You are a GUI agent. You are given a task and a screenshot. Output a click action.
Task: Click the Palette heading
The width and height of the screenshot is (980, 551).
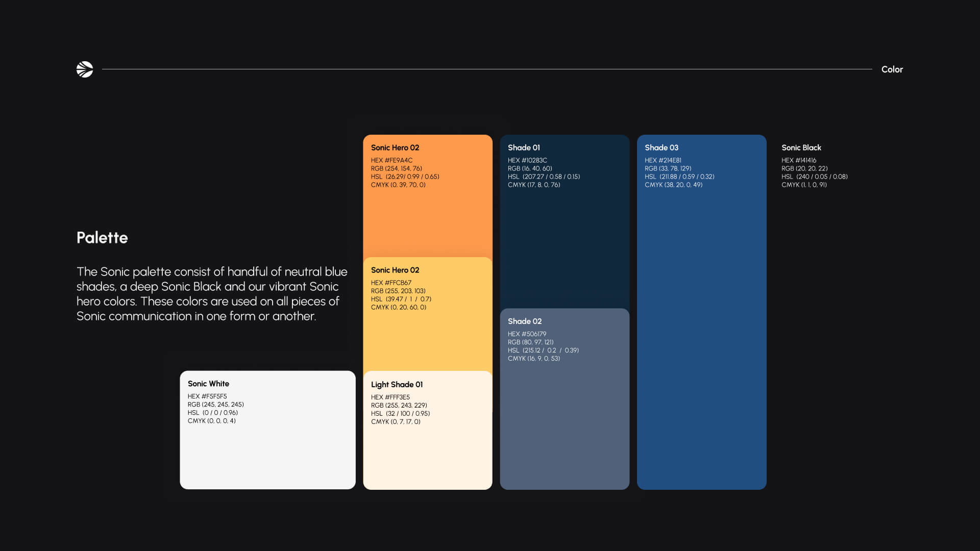[x=102, y=238]
